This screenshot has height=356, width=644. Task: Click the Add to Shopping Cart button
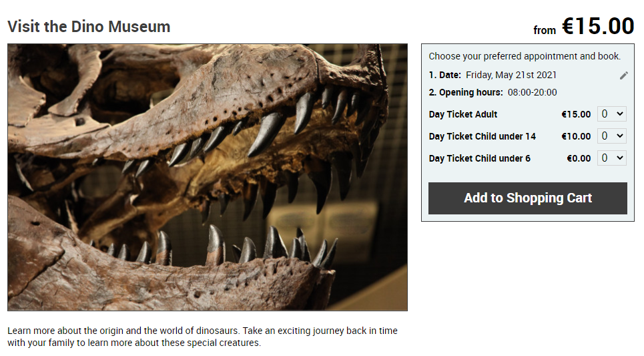click(528, 198)
